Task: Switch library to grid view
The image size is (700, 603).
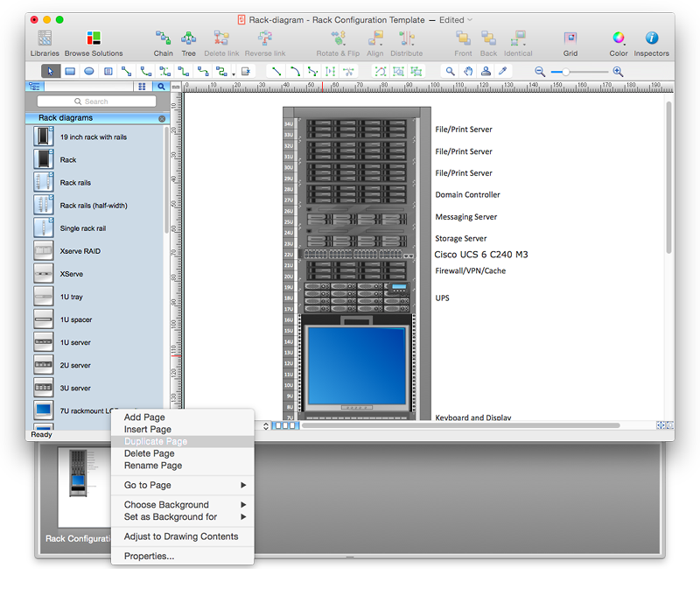Action: click(x=142, y=87)
